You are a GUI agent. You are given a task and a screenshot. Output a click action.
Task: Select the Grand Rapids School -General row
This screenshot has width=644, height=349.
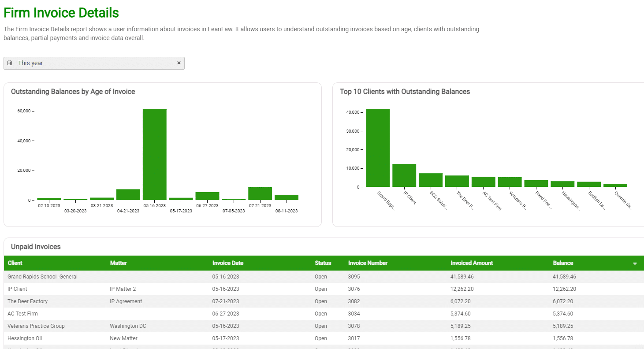click(x=42, y=277)
